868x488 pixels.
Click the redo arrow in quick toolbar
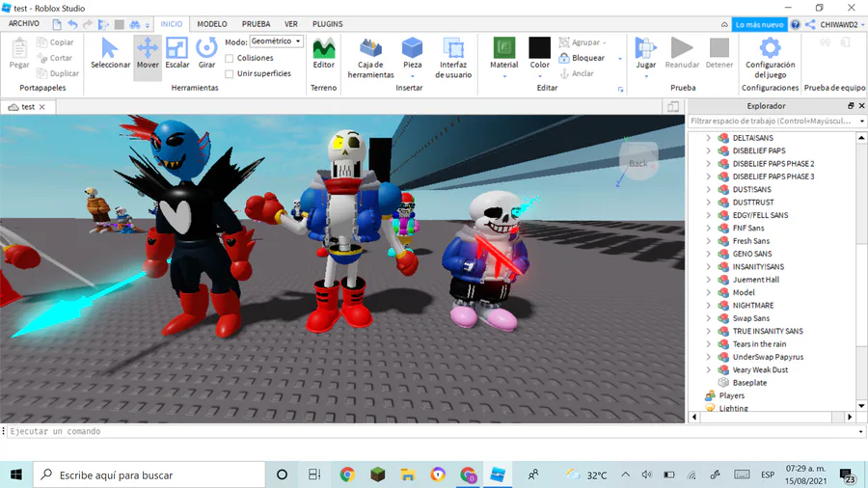pos(88,24)
